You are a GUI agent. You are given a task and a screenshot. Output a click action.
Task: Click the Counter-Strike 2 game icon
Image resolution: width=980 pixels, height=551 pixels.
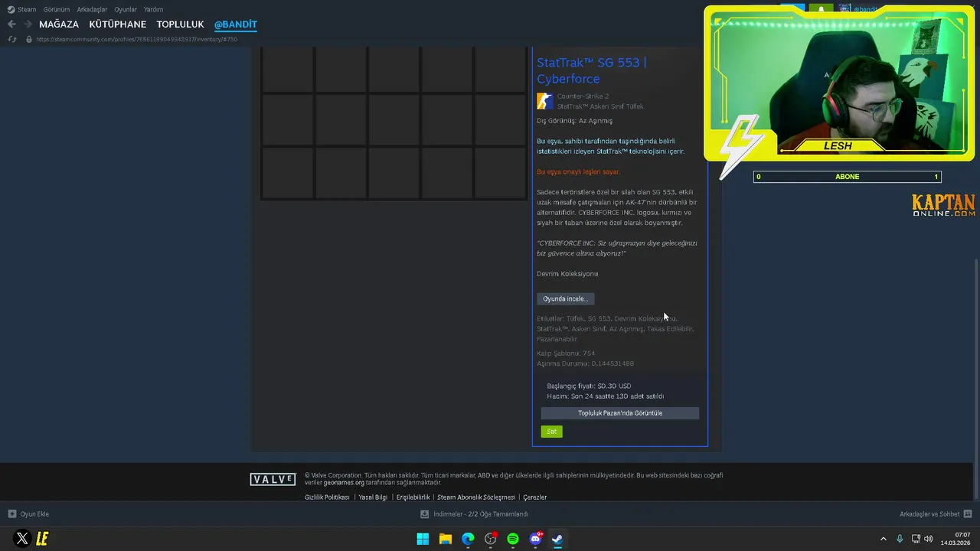(x=544, y=101)
